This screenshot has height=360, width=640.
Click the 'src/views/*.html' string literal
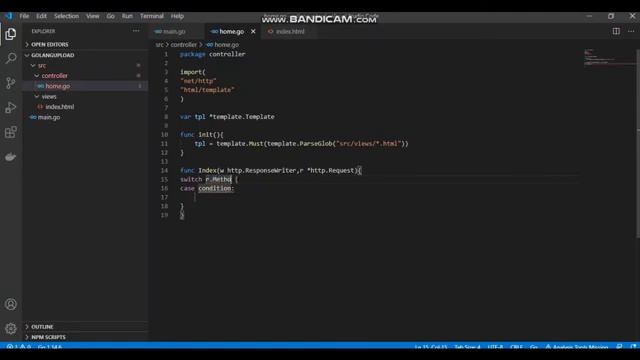(x=369, y=144)
